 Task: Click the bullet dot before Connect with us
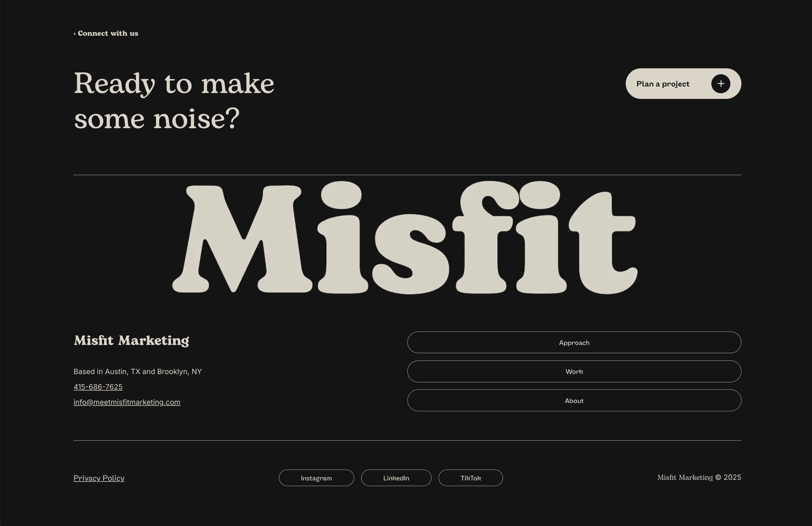75,33
